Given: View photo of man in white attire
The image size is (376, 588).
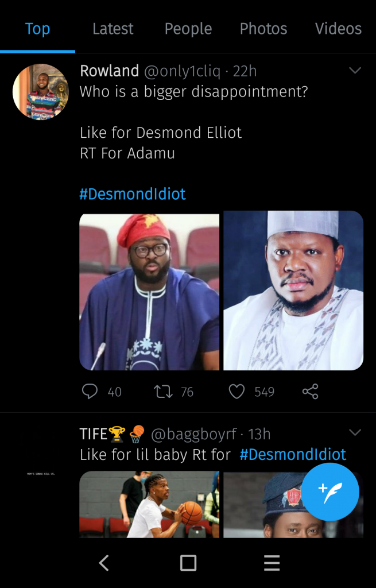Looking at the screenshot, I should (x=293, y=291).
